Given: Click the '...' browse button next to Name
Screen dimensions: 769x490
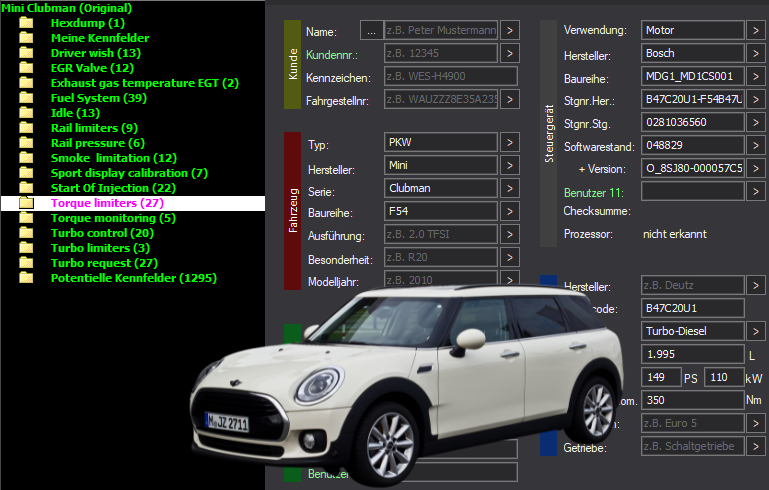Looking at the screenshot, I should coord(371,30).
